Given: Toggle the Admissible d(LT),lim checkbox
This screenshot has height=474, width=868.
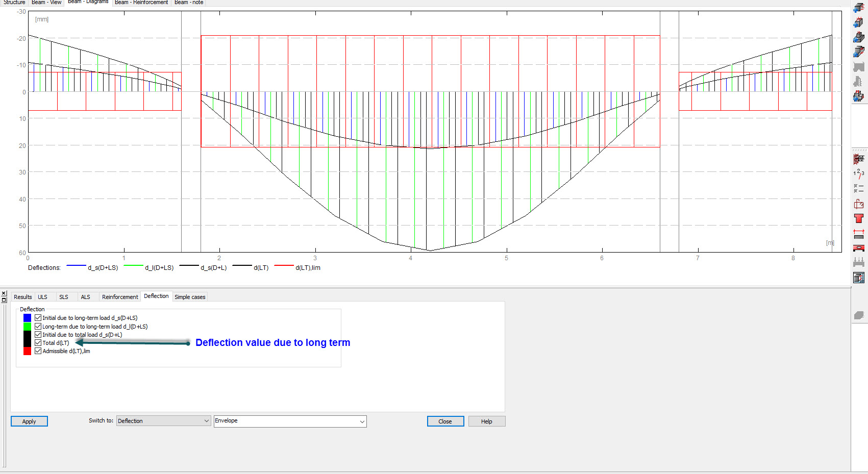Looking at the screenshot, I should pyautogui.click(x=38, y=351).
